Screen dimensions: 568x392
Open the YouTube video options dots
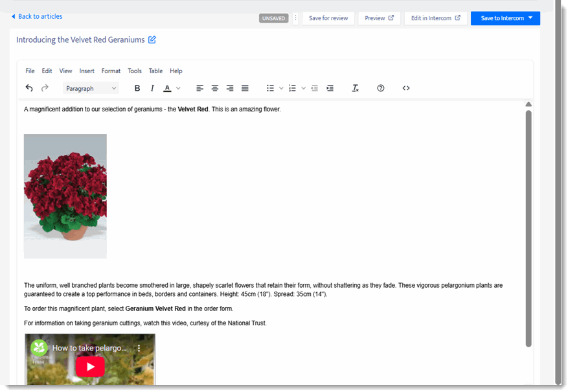pyautogui.click(x=139, y=348)
